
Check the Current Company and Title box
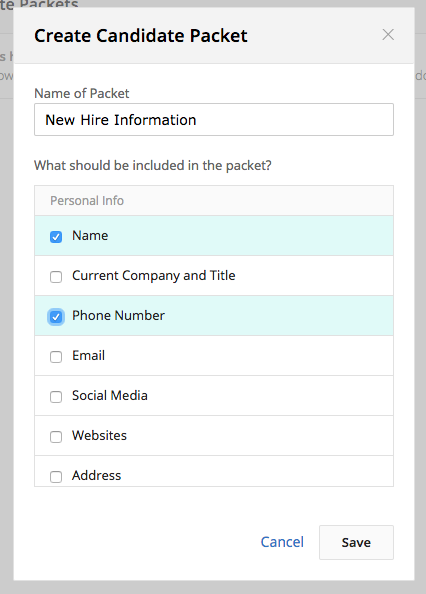(x=56, y=277)
